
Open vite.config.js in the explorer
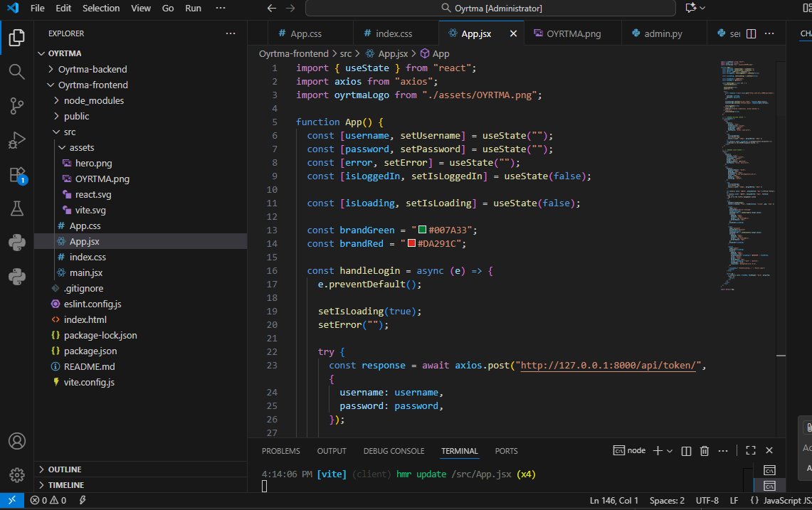click(x=140, y=382)
